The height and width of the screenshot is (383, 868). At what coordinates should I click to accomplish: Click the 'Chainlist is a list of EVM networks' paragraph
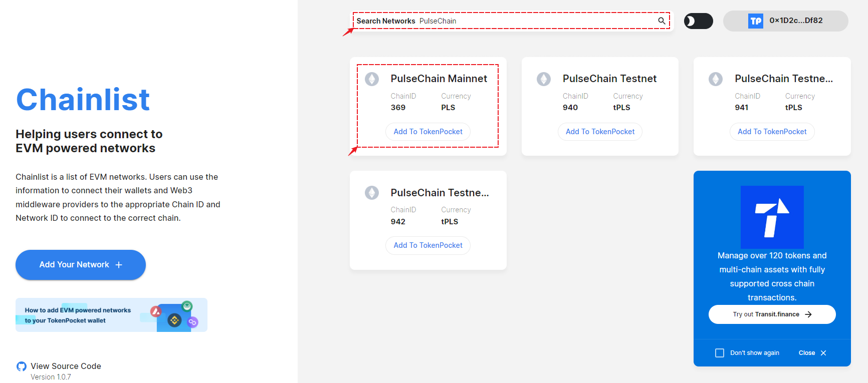click(x=118, y=197)
